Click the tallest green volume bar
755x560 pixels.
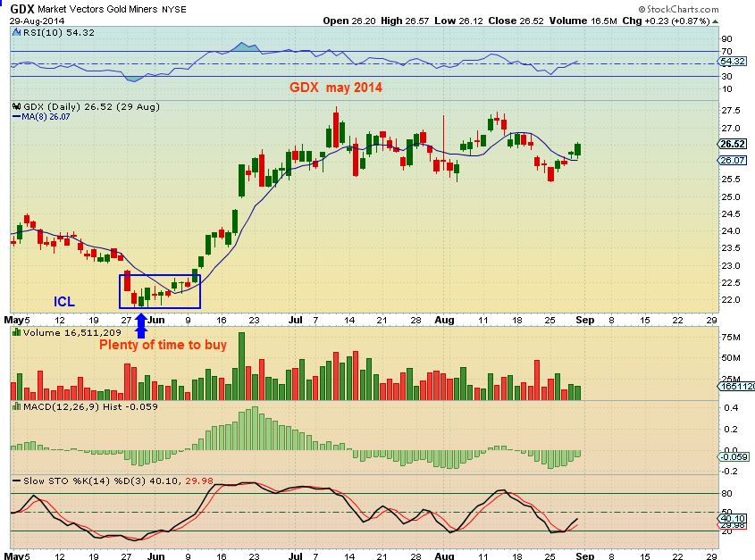(x=242, y=366)
